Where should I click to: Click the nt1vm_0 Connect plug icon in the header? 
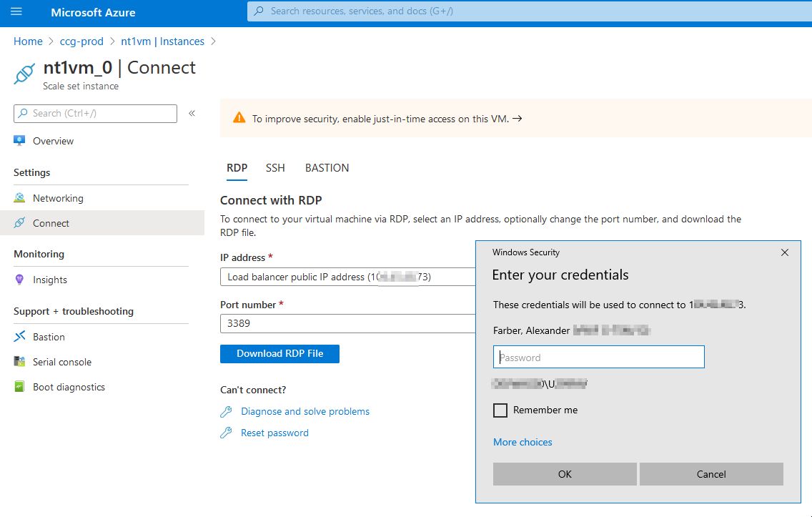[x=24, y=74]
